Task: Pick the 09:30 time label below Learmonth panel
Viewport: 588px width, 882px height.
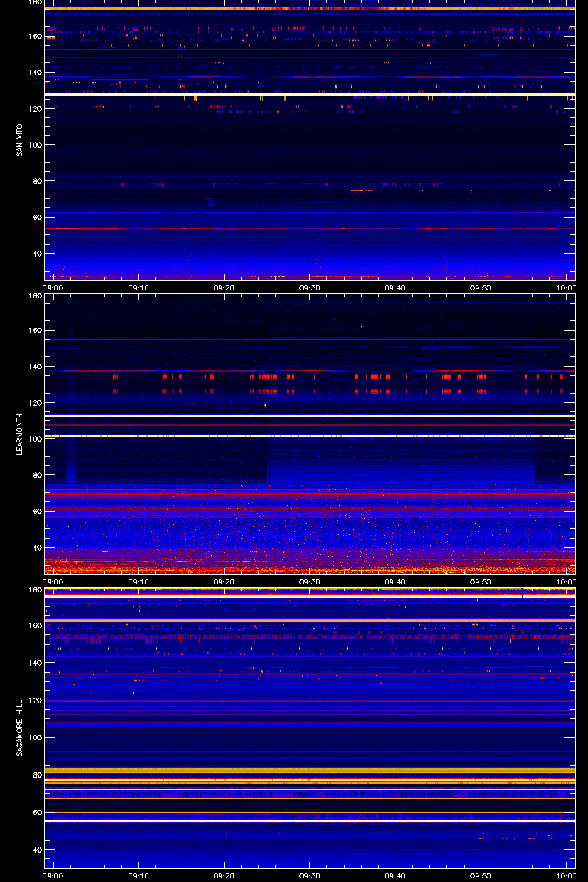Action: (x=309, y=581)
